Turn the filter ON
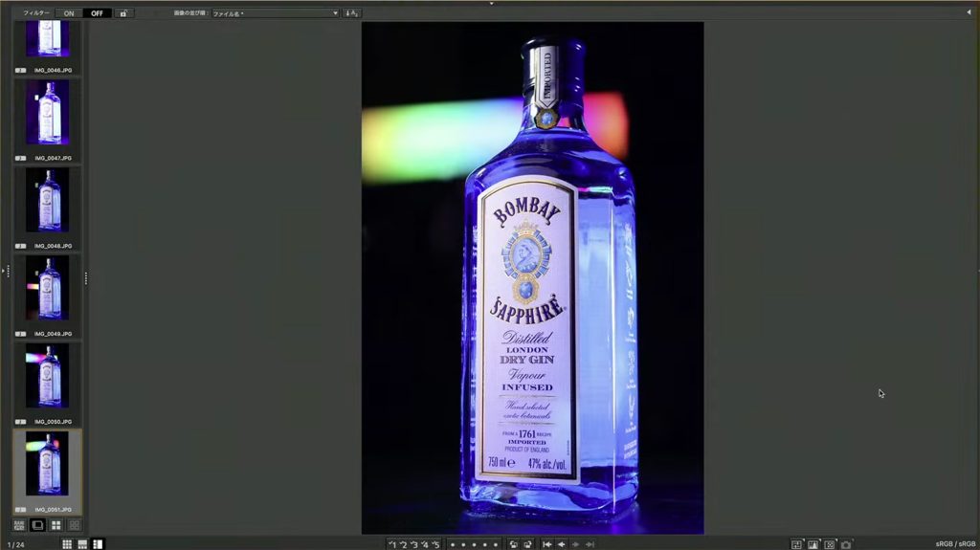Screen dimensions: 980x550 pos(69,13)
